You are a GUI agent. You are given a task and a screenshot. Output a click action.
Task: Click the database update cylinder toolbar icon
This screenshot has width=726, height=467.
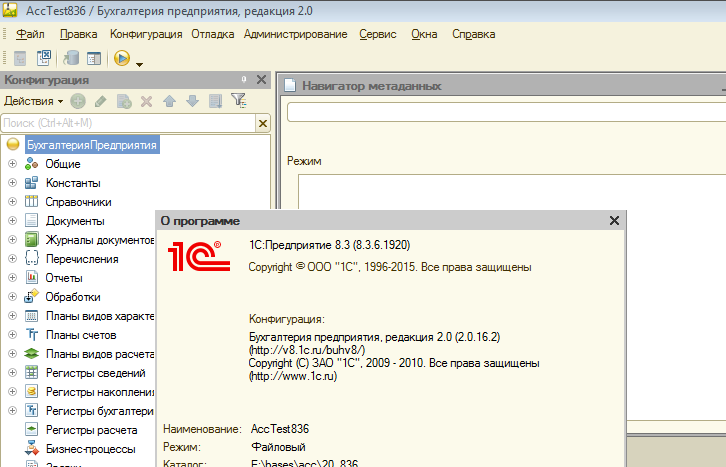(x=71, y=58)
